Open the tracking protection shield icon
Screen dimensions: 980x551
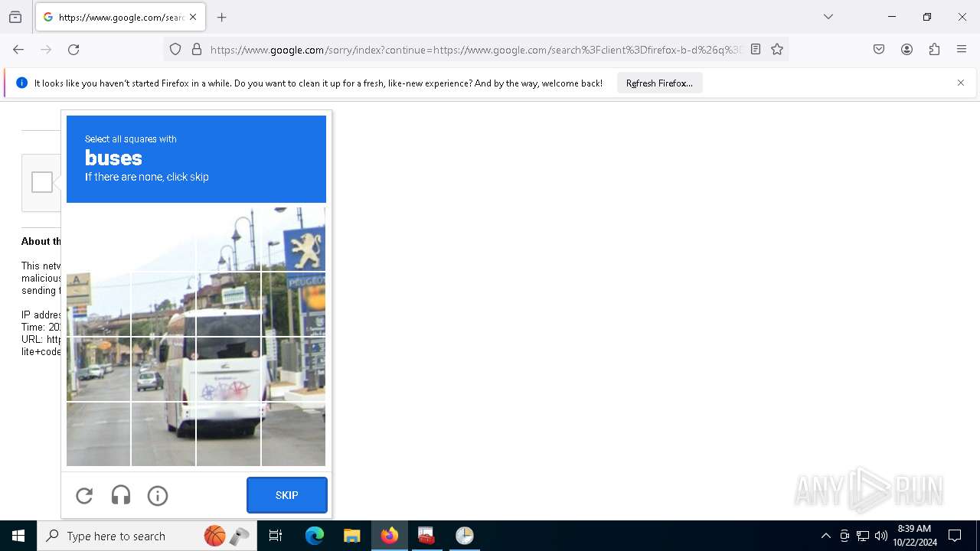175,49
